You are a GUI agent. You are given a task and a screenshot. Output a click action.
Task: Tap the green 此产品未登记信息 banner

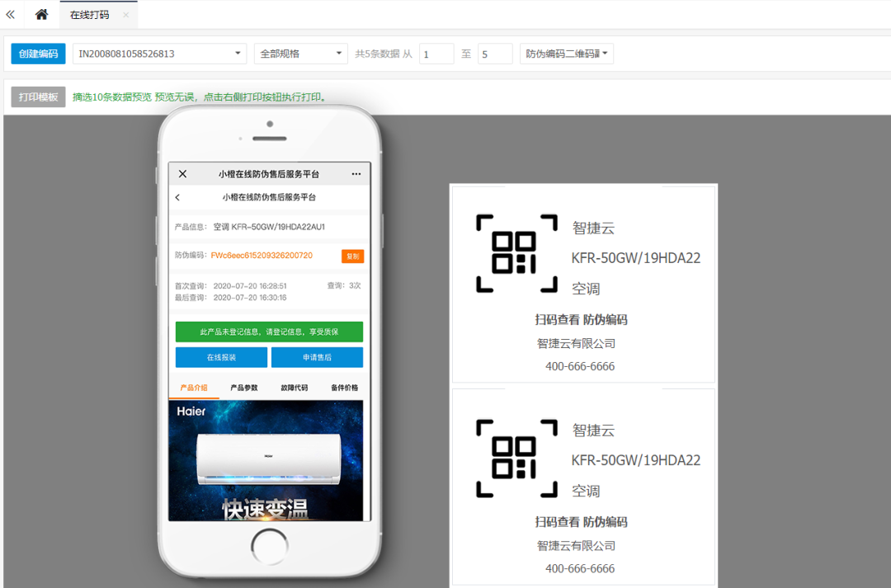point(269,332)
